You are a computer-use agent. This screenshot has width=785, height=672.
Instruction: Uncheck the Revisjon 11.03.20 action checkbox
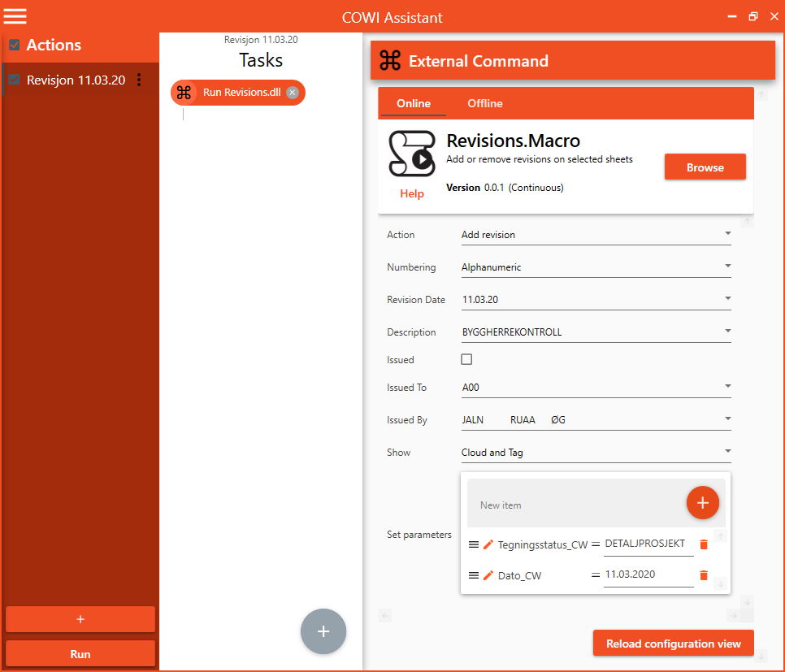tap(14, 80)
